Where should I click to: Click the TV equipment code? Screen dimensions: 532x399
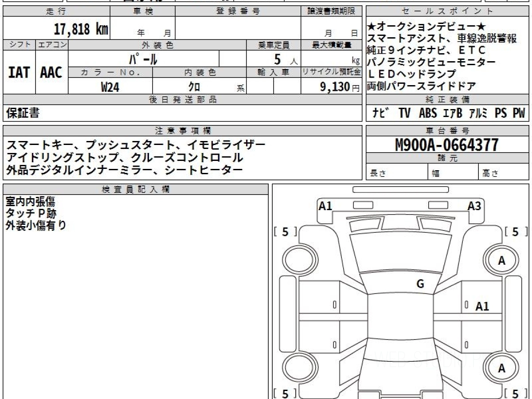pos(404,113)
